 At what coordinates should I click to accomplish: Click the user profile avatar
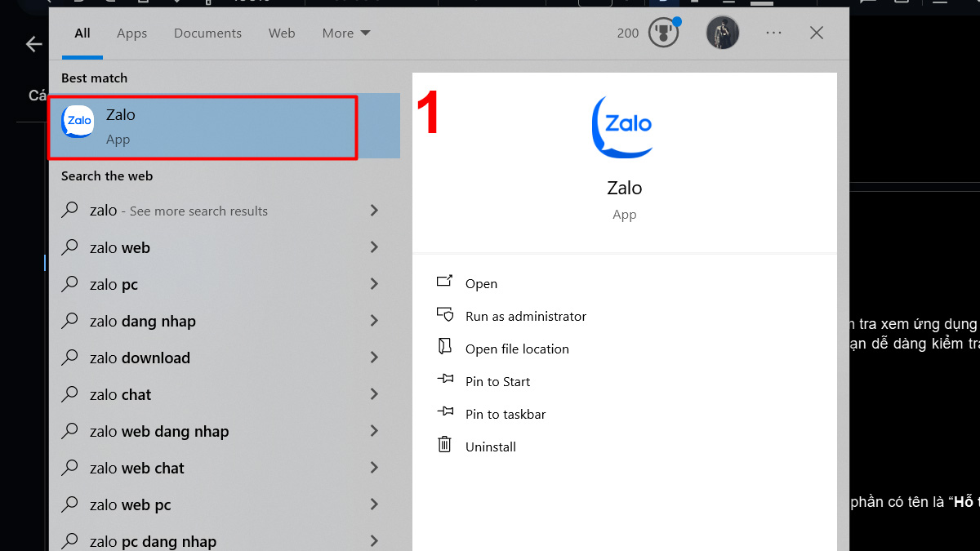click(723, 33)
